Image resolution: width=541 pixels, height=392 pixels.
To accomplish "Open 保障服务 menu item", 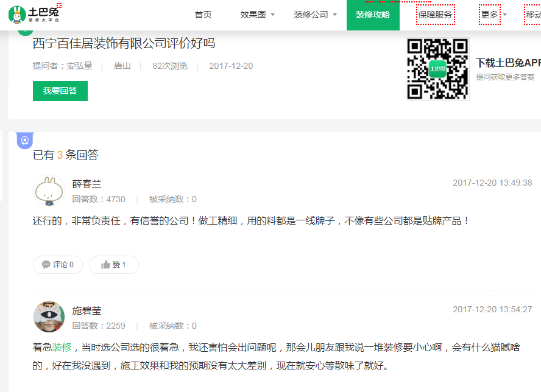I will point(435,15).
